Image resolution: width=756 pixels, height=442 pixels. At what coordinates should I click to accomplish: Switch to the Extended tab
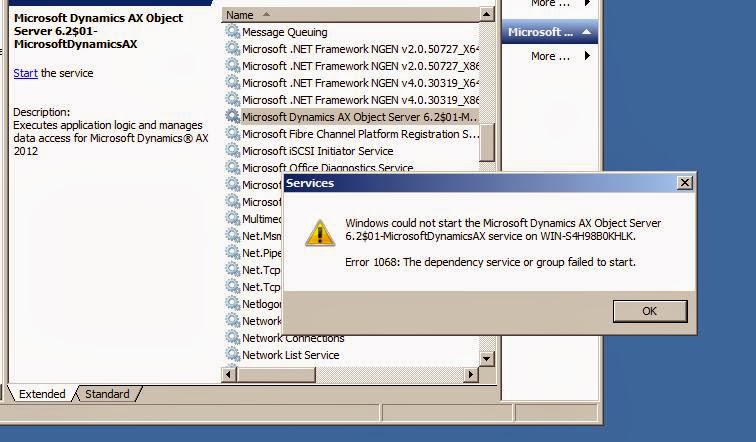[x=42, y=394]
